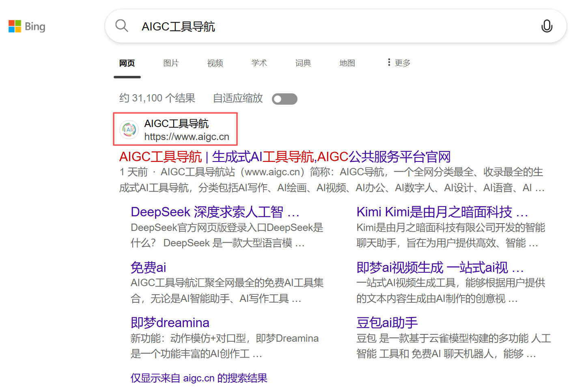
Task: Click the AIGC site favicon icon
Action: click(x=129, y=129)
